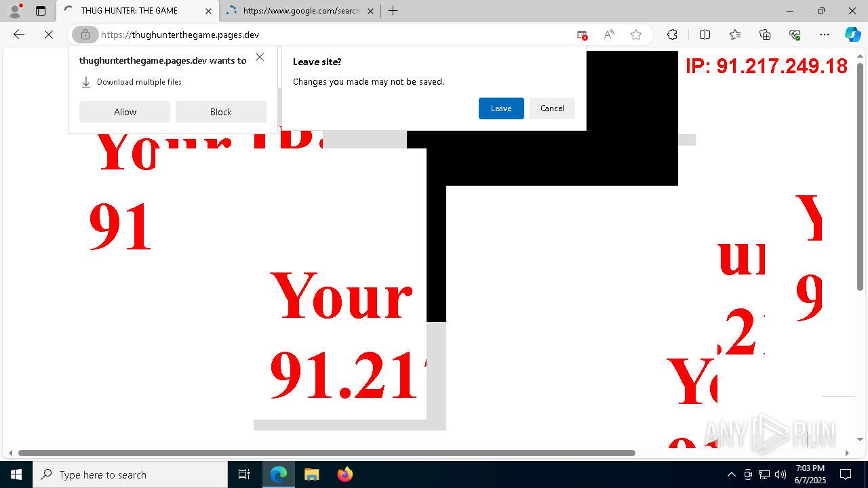868x488 pixels.
Task: Click the browser profile icon
Action: pos(15,11)
